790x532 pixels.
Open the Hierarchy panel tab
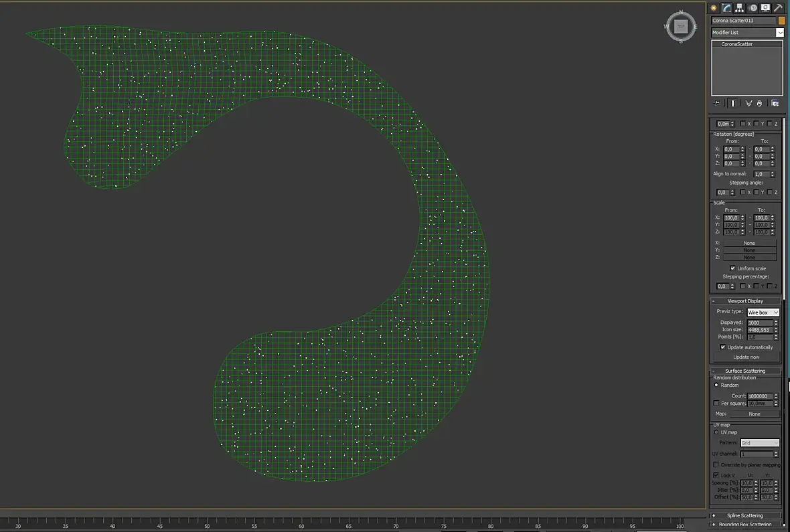(740, 7)
